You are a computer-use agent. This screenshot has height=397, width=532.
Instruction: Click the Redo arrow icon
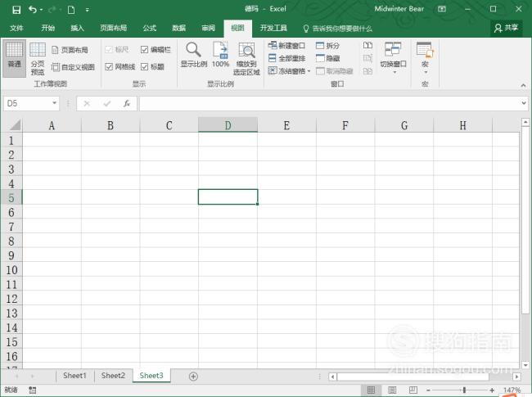tap(52, 10)
